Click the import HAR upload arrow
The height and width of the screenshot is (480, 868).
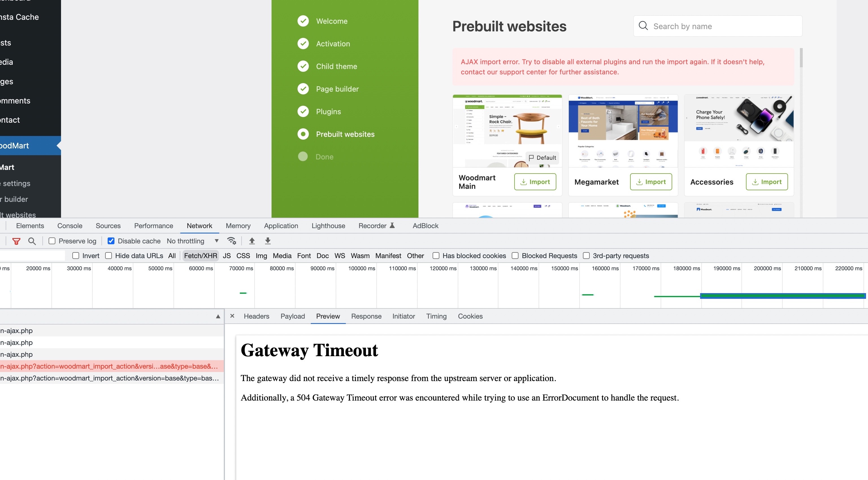click(252, 241)
